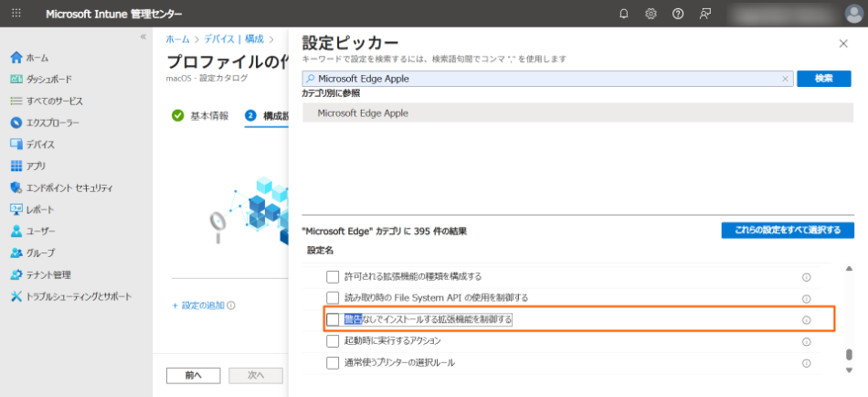Image resolution: width=868 pixels, height=397 pixels.
Task: Open the feedback icon in header
Action: pos(704,14)
